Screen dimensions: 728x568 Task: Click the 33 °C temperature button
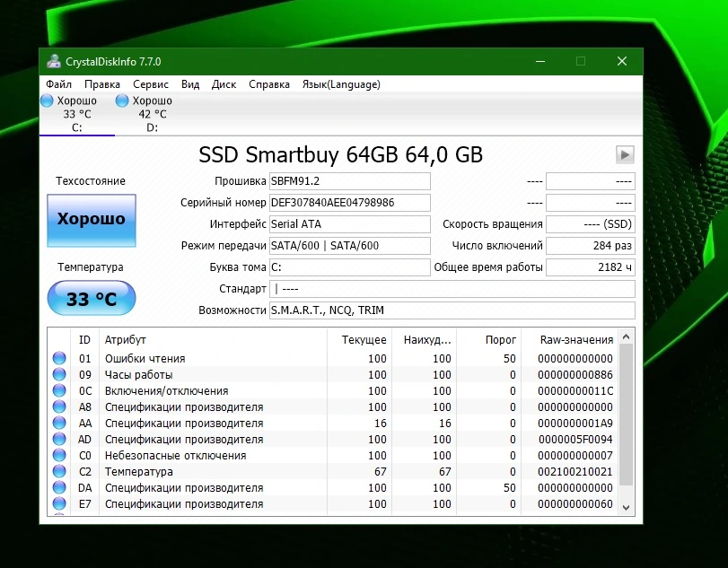tap(92, 299)
